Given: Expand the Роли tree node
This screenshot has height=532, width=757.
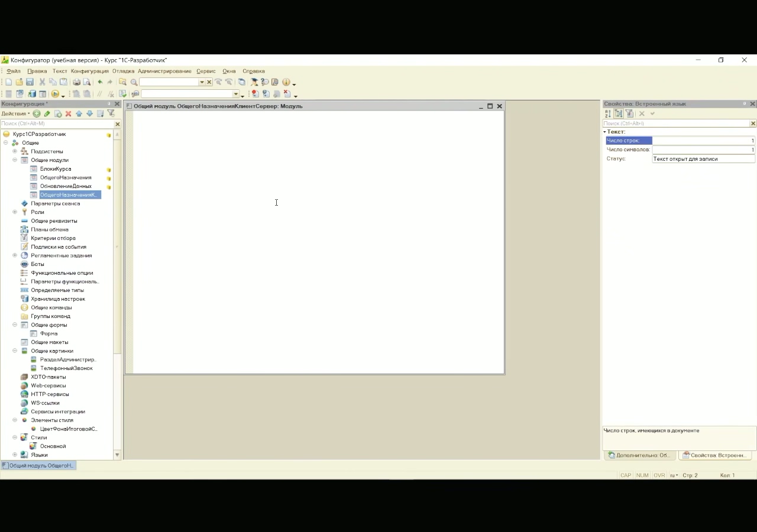Looking at the screenshot, I should pos(15,212).
